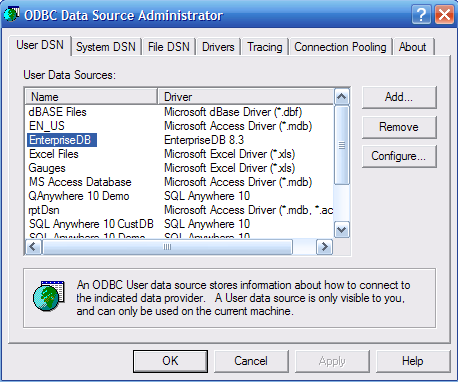Screen dimensions: 458x382
Task: Open the File DSN tab
Action: tap(169, 47)
